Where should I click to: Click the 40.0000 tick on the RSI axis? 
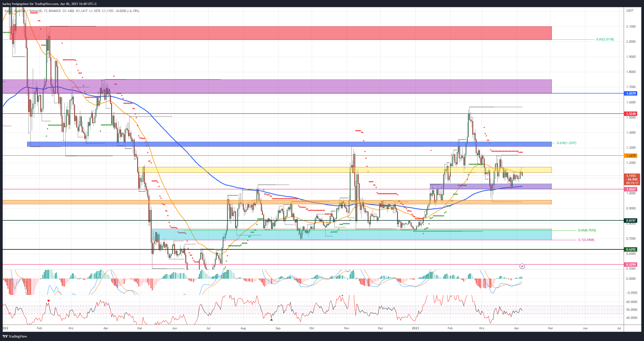tap(632, 318)
